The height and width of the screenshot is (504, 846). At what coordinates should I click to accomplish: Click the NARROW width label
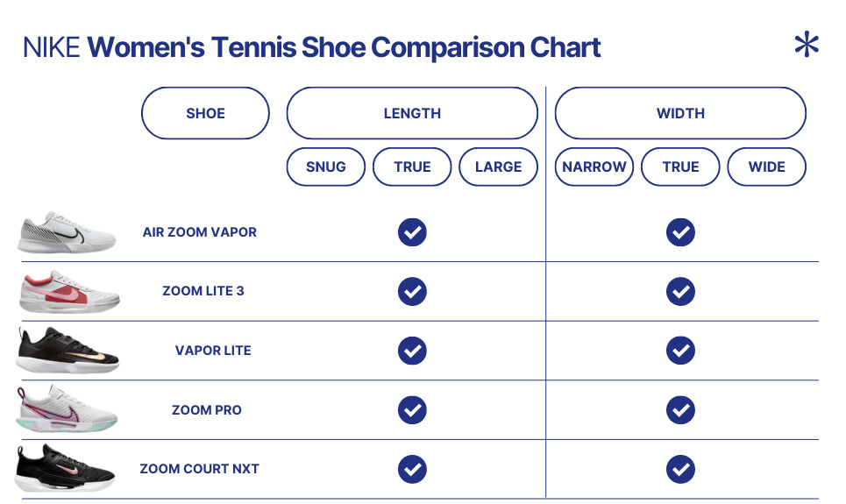(x=594, y=167)
